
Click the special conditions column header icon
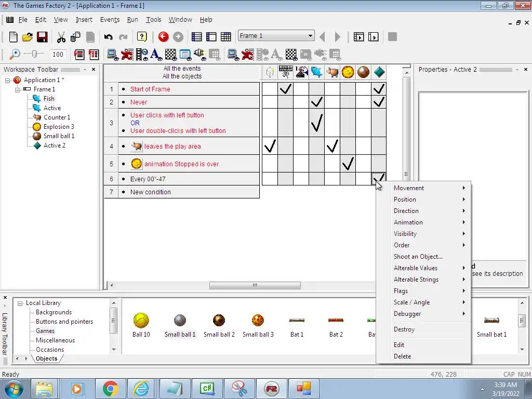[270, 72]
